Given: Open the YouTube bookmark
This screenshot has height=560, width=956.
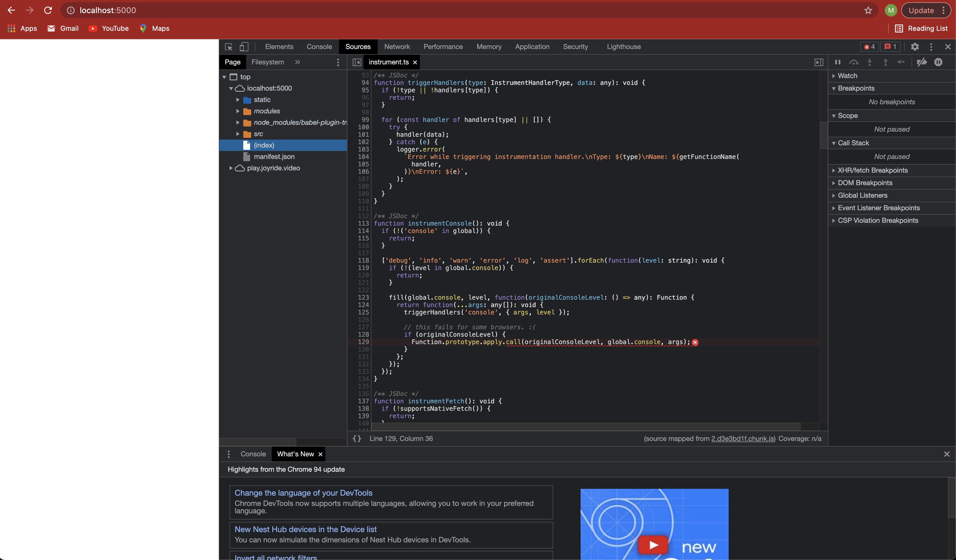Looking at the screenshot, I should tap(109, 28).
